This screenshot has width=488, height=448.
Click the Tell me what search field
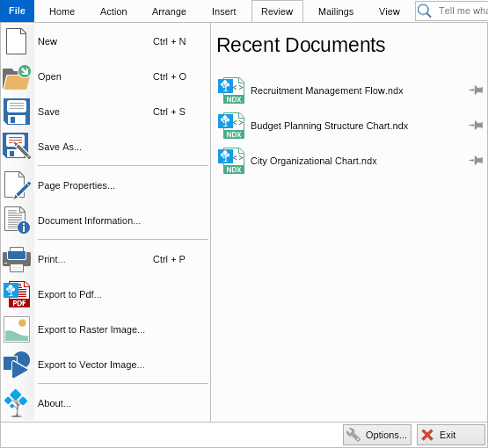452,11
